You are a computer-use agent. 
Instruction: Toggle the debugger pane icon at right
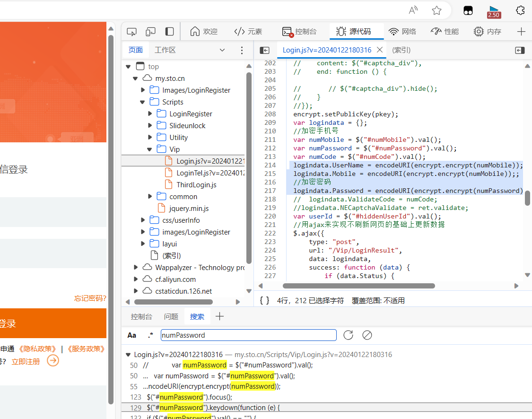[520, 50]
